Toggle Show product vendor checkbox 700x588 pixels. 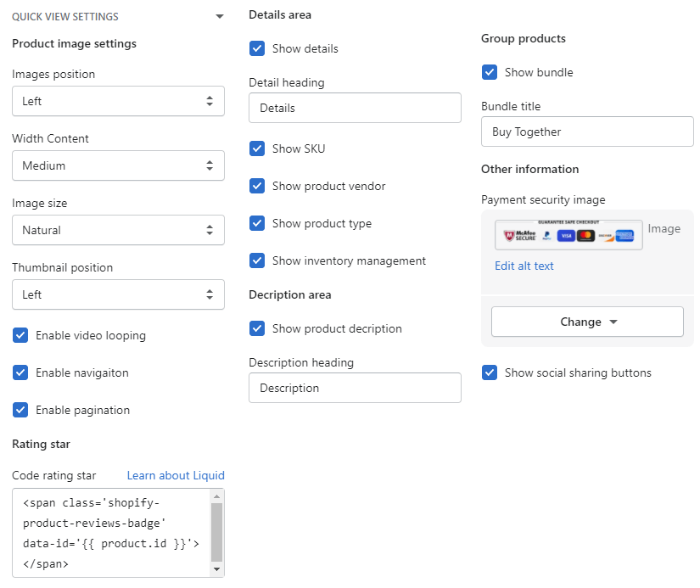(x=258, y=186)
